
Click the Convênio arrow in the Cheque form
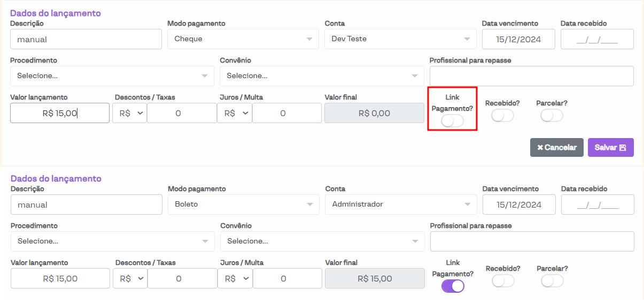click(x=414, y=76)
